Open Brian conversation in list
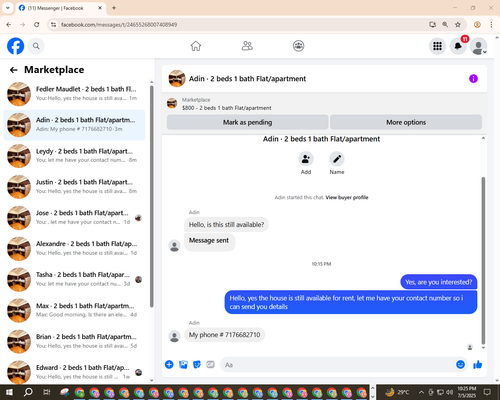The height and width of the screenshot is (400, 500). coord(74,341)
